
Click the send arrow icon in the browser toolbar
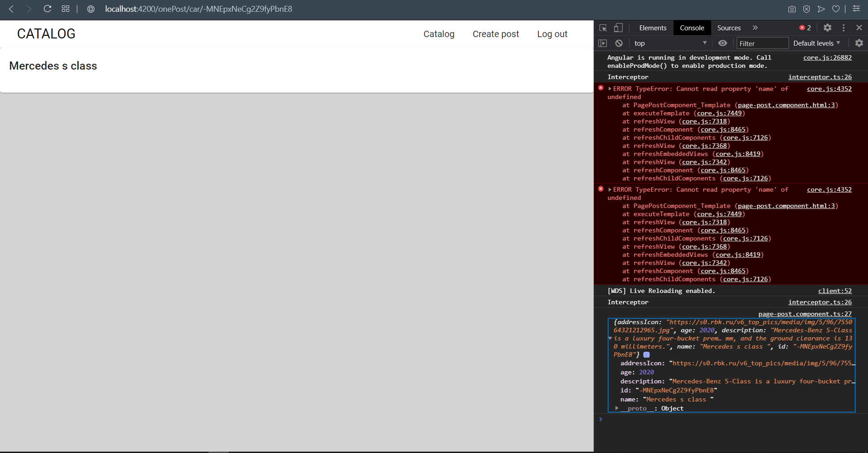[821, 9]
